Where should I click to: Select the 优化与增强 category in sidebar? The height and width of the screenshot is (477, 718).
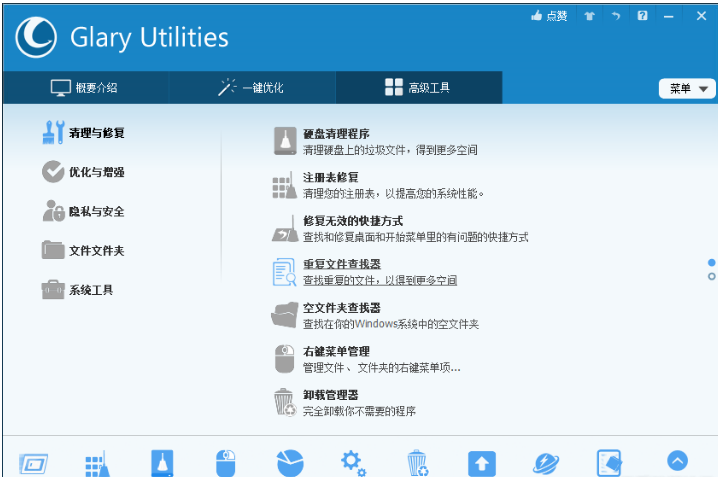84,172
